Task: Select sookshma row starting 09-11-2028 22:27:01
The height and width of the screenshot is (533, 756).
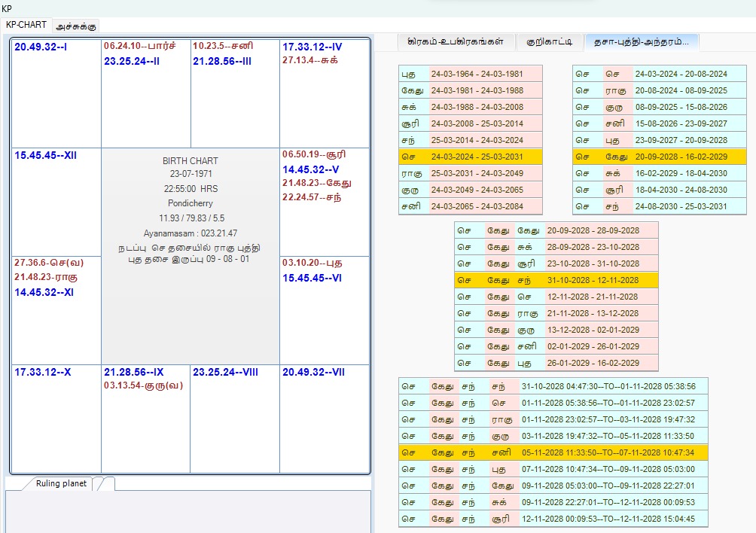Action: [x=553, y=502]
